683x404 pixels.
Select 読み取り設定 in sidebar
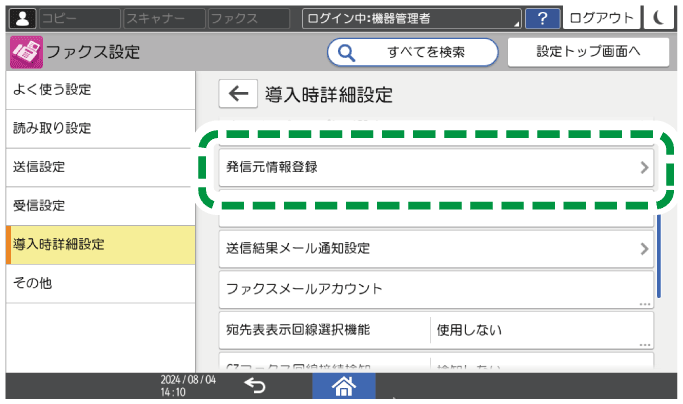click(x=101, y=129)
